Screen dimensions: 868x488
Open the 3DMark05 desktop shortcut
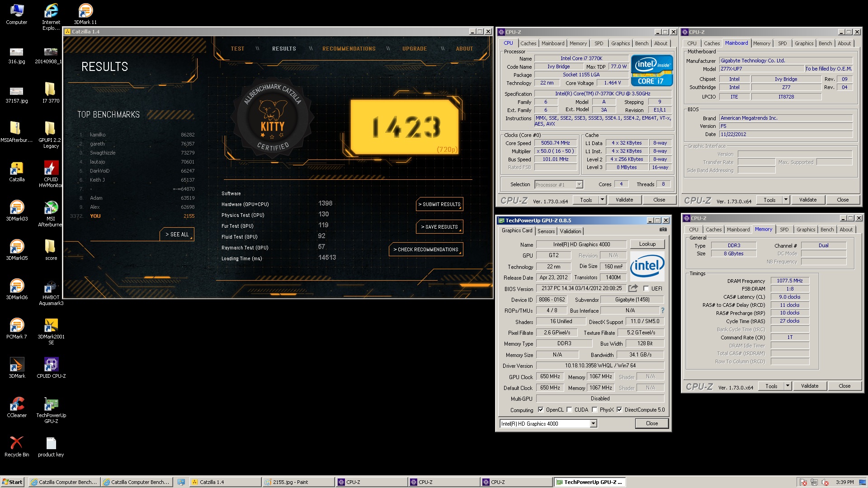click(17, 250)
